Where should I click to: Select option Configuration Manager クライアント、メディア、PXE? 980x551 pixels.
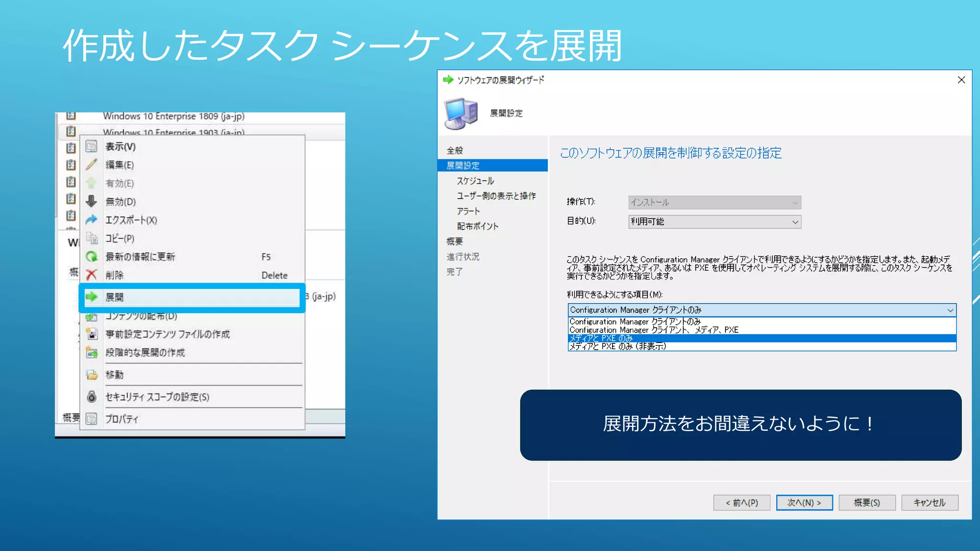coord(762,330)
